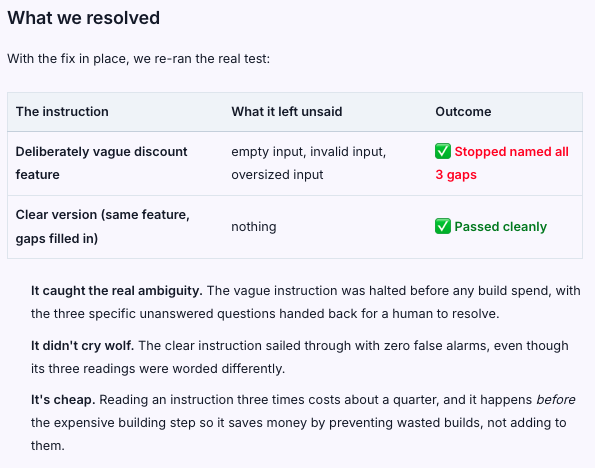The image size is (595, 468).
Task: Click the green checkmark beside Stopped named all
Action: click(x=443, y=151)
